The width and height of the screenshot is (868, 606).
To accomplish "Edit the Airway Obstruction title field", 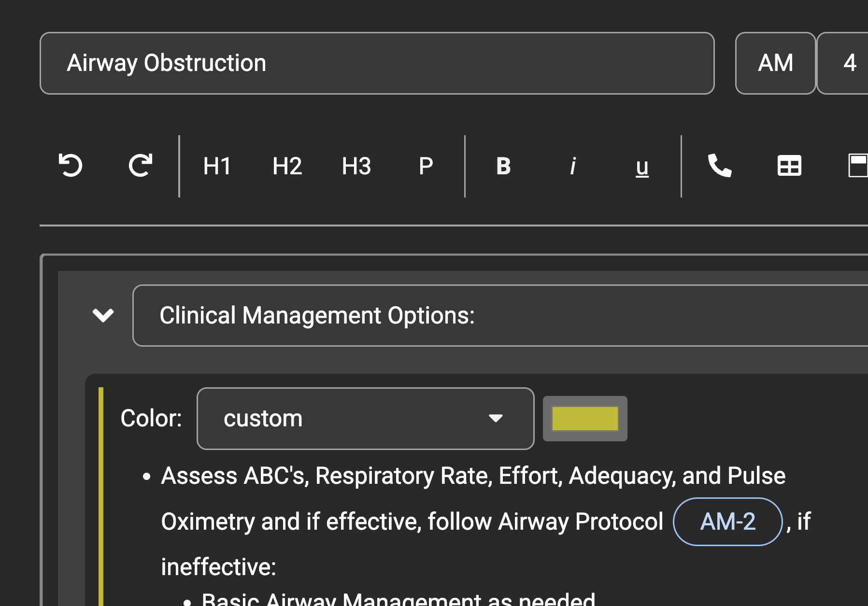I will (x=377, y=63).
